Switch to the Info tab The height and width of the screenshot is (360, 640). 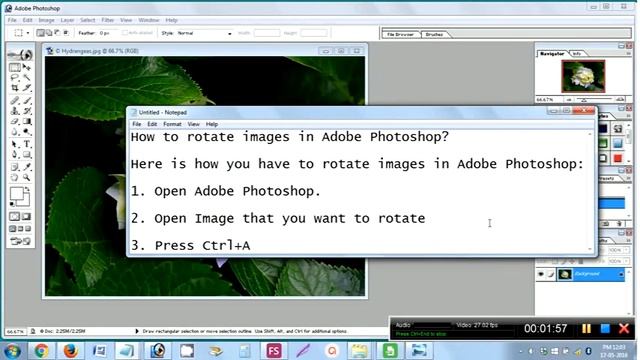[577, 53]
